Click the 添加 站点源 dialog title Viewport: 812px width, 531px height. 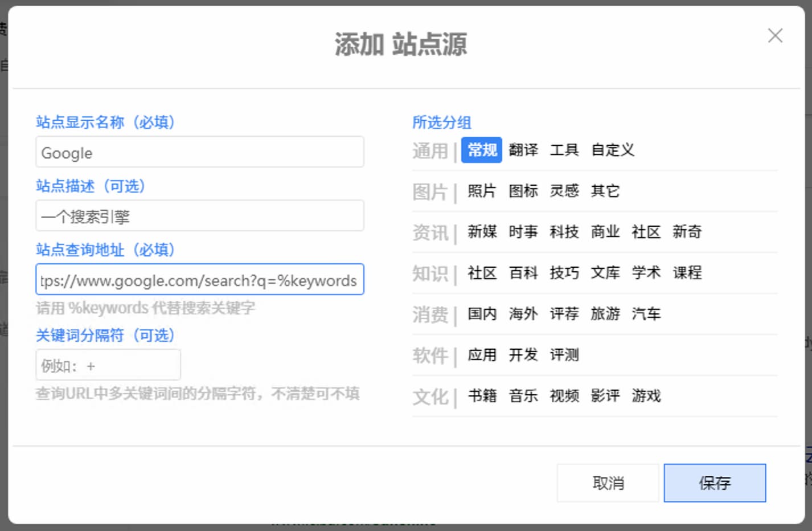click(x=401, y=44)
